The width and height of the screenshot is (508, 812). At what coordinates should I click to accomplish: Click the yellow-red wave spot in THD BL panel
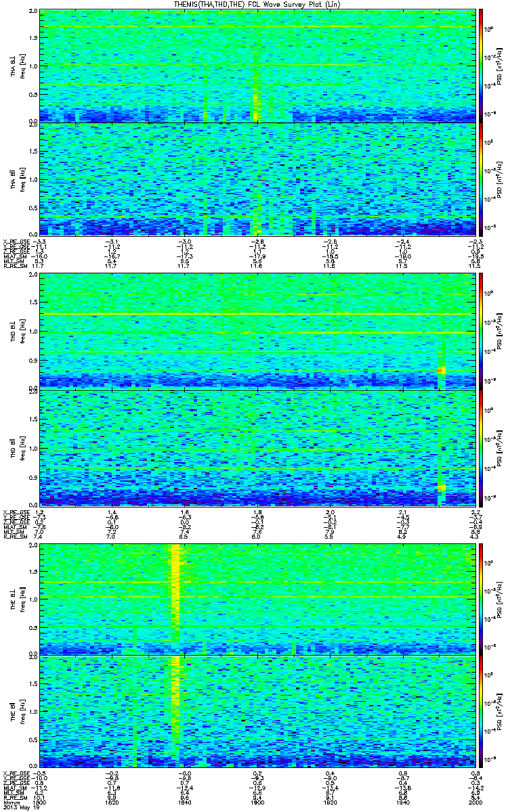(x=442, y=370)
